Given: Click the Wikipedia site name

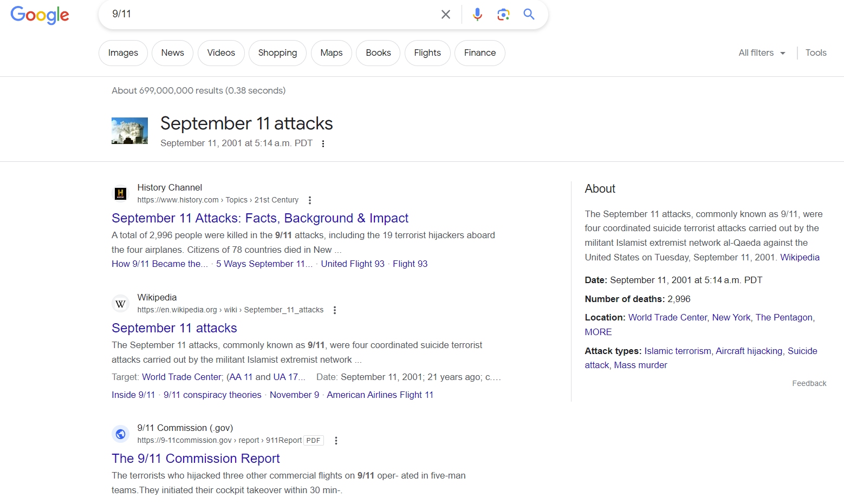Looking at the screenshot, I should coord(157,298).
